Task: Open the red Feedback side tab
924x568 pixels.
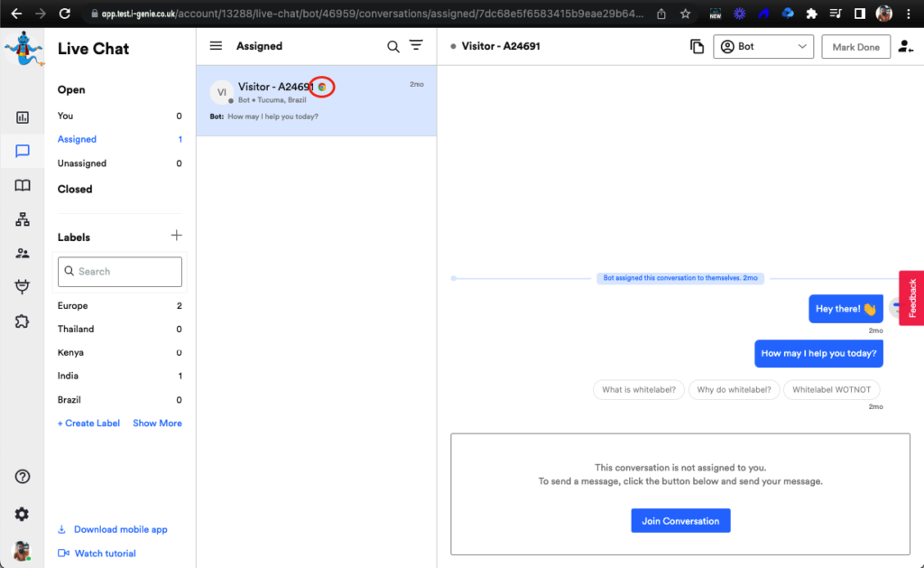Action: (911, 298)
